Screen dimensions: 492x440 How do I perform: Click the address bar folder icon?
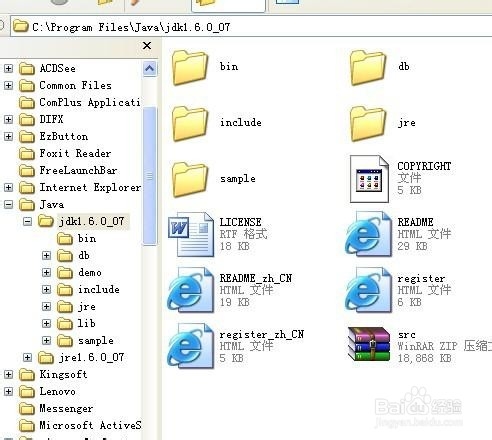(x=20, y=26)
